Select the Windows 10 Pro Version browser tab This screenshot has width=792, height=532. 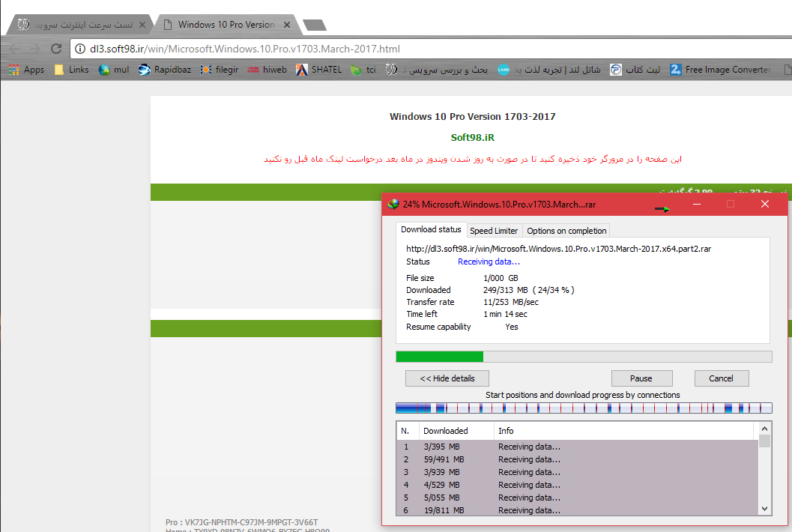pyautogui.click(x=226, y=25)
